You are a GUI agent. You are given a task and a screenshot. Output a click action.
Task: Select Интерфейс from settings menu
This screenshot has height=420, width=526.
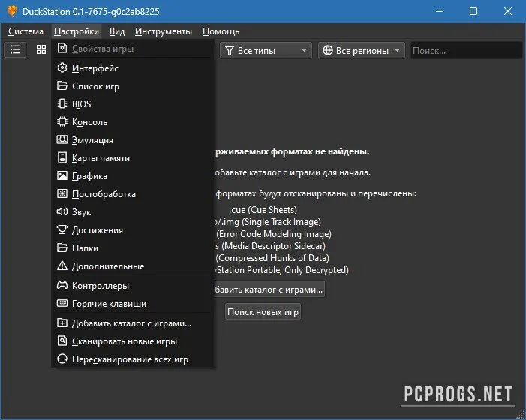(x=134, y=68)
